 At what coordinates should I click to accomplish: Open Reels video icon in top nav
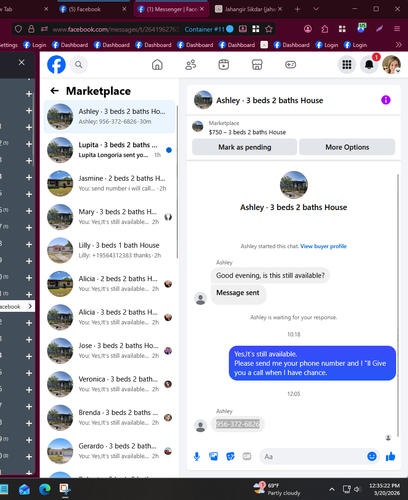(x=223, y=64)
